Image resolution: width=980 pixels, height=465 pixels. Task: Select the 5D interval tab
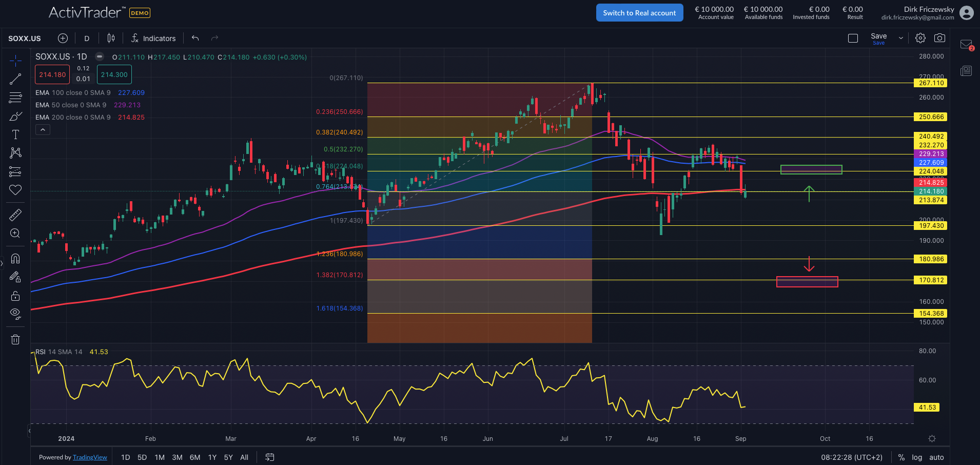(x=142, y=457)
